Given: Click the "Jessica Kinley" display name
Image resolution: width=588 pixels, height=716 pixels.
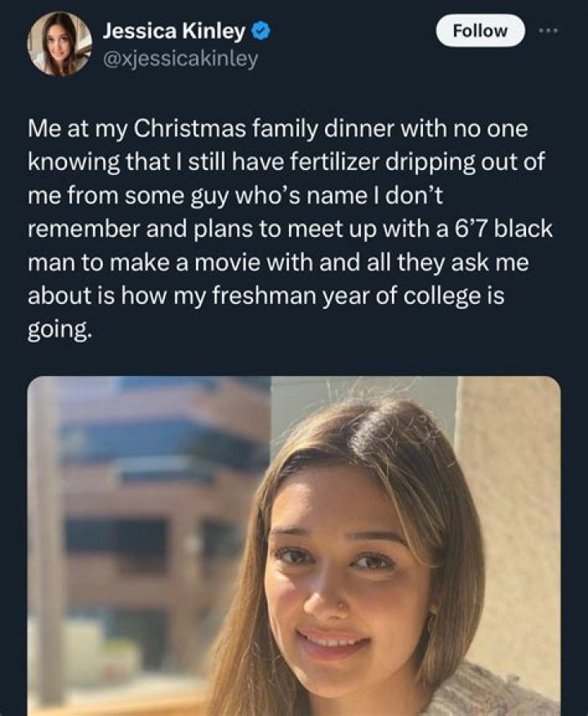Looking at the screenshot, I should [x=173, y=32].
